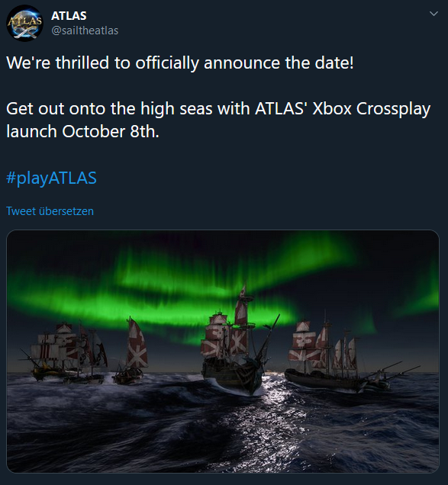Open the ATLAS profile avatar
Screen dimensions: 448x485
[x=24, y=24]
